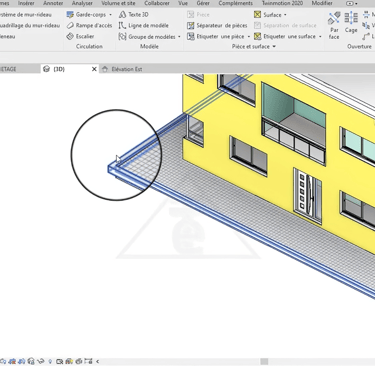Click the reveal hidden elements lightbulb icon
375x366 pixels.
coord(50,361)
